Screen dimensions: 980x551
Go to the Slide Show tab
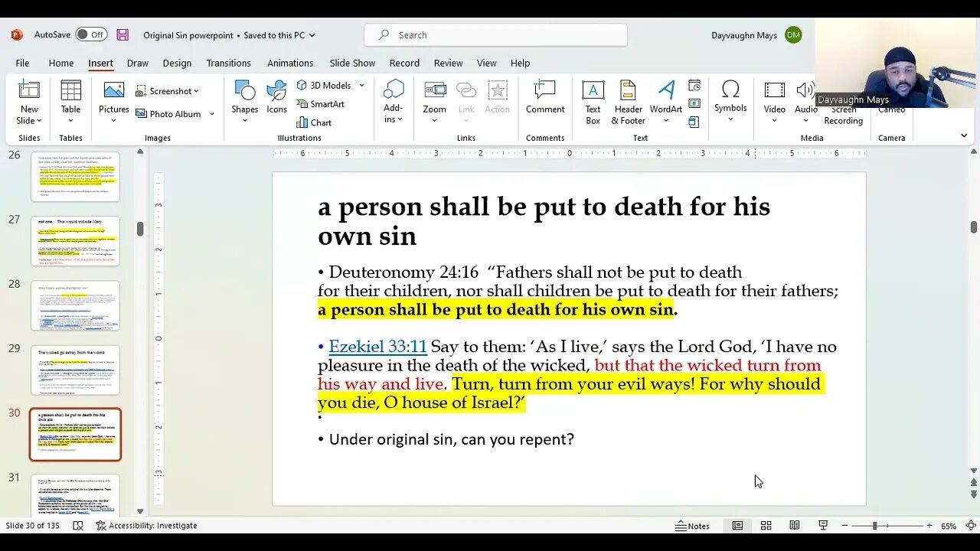click(x=352, y=63)
